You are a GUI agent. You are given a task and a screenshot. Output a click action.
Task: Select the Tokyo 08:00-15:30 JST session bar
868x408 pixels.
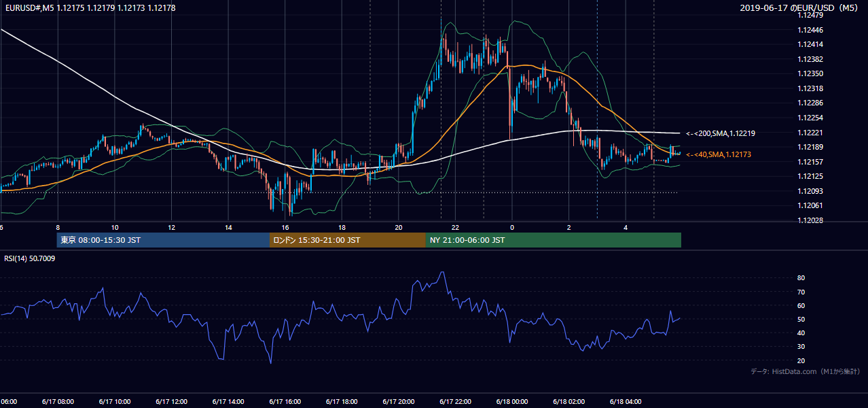point(163,240)
